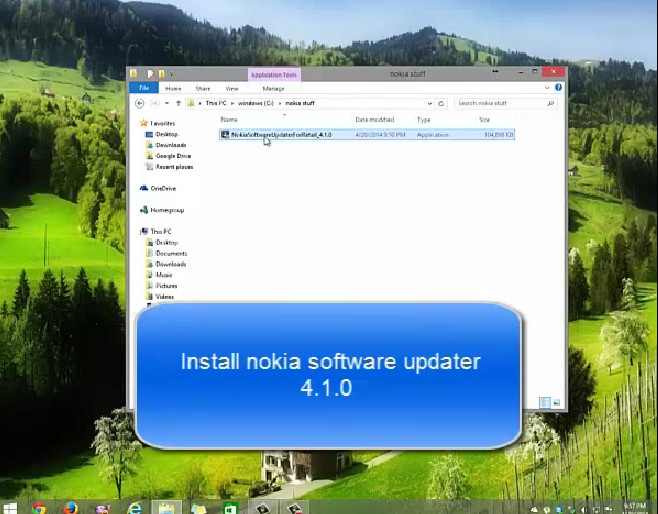
Task: Click the Back navigation arrow
Action: [x=140, y=103]
